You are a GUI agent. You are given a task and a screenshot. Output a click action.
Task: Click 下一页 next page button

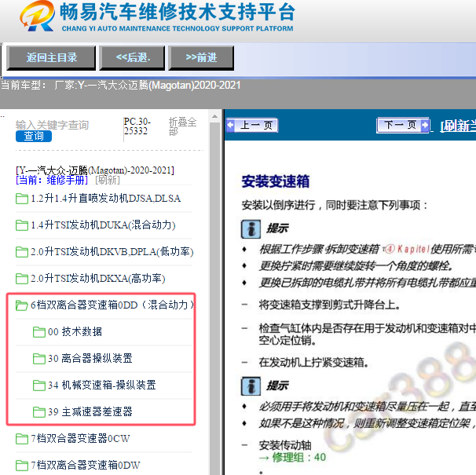coord(403,125)
